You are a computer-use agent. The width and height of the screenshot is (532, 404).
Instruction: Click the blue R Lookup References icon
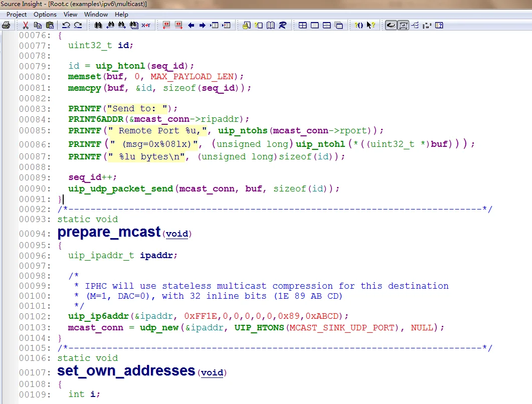tap(283, 25)
